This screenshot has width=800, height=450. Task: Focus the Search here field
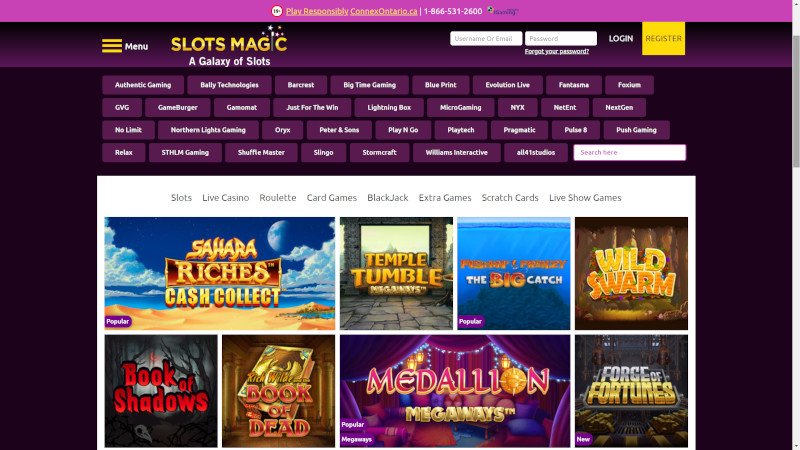tap(630, 152)
